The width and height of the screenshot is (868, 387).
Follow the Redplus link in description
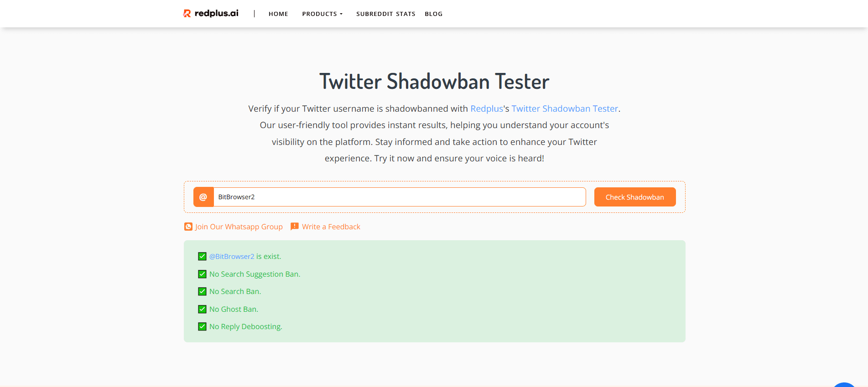tap(486, 108)
